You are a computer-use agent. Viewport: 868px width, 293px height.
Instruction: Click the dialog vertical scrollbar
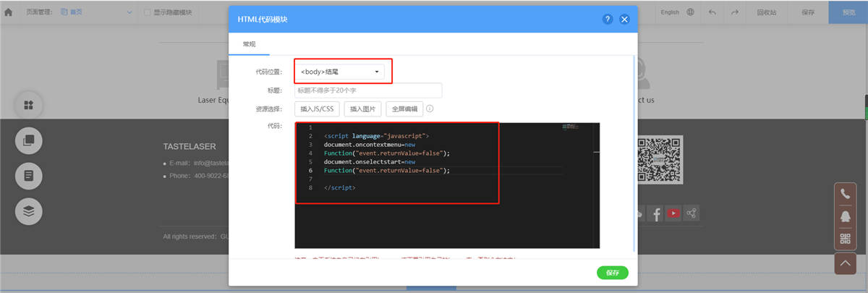click(x=634, y=152)
